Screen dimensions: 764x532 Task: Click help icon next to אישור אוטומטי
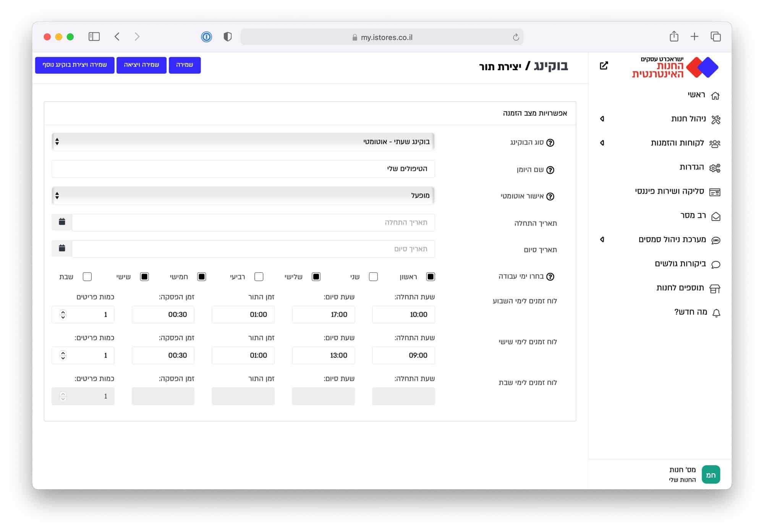[x=550, y=196]
